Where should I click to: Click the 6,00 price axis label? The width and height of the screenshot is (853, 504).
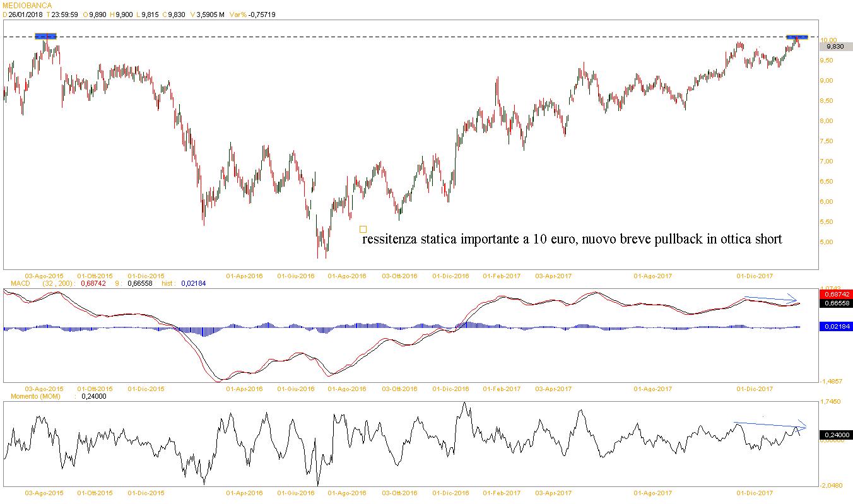828,202
